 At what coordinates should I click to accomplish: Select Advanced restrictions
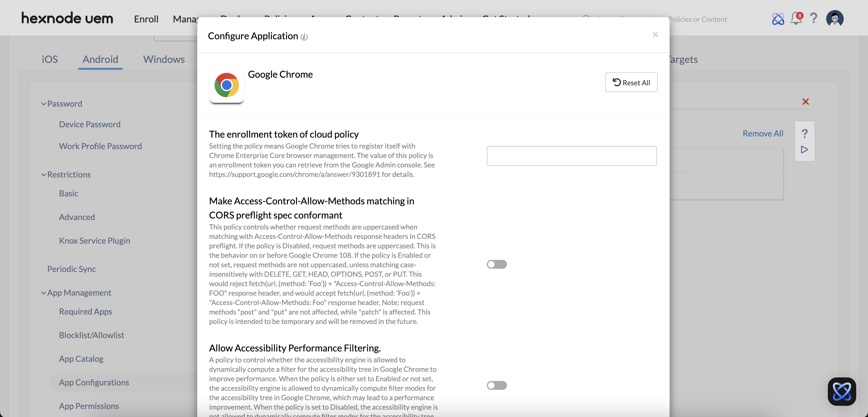[x=77, y=217]
